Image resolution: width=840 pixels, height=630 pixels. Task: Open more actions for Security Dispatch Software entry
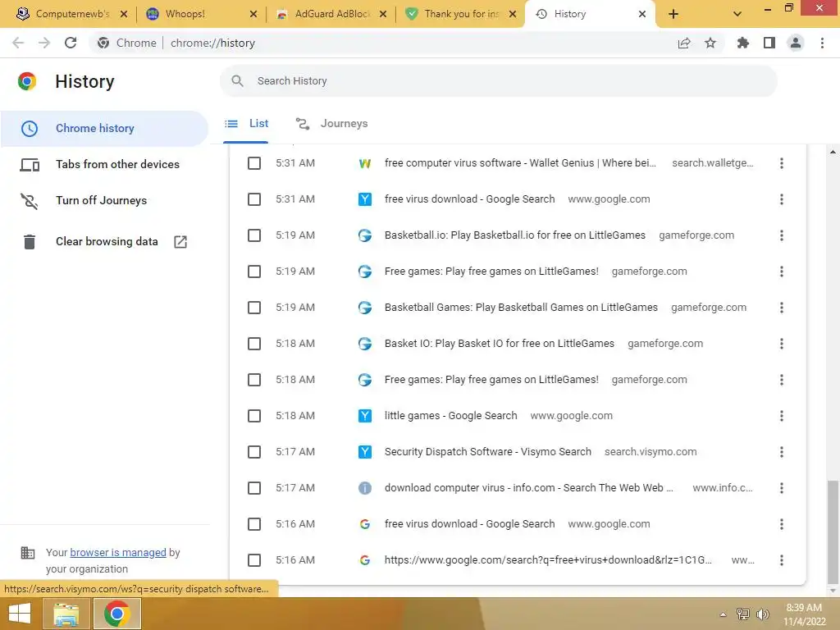click(x=782, y=452)
